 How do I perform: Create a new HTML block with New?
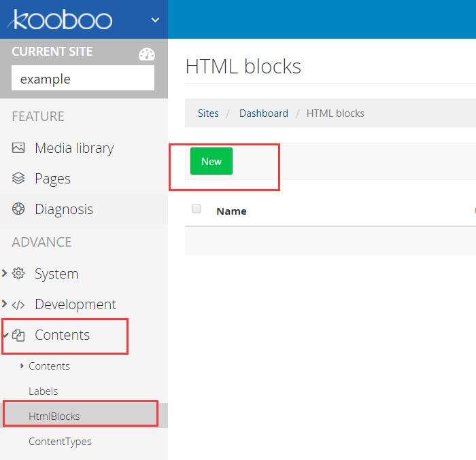click(x=211, y=161)
